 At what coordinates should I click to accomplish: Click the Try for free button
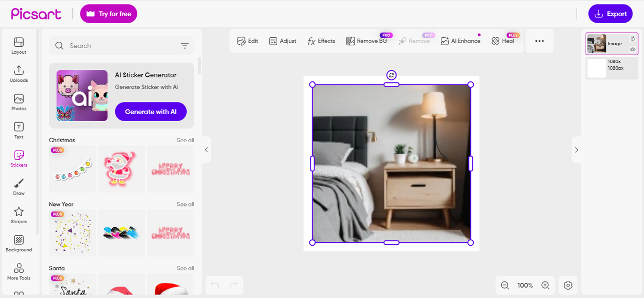[x=109, y=14]
